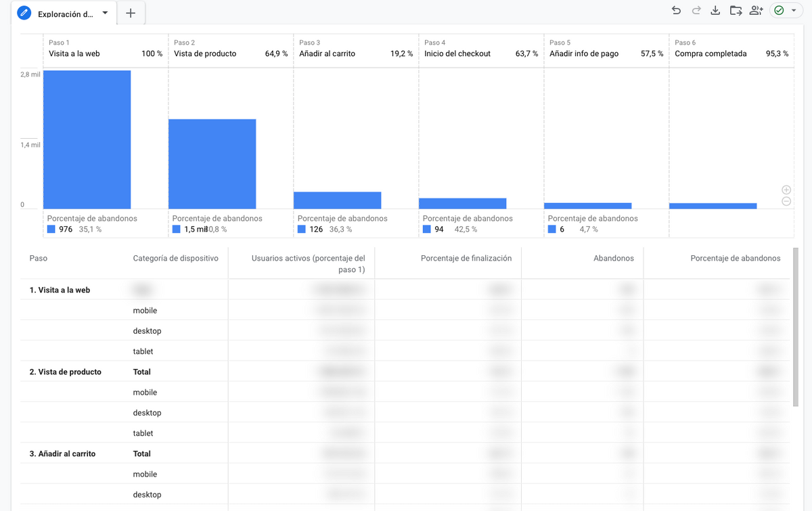Select the Exploración d... tab
The width and height of the screenshot is (812, 511).
(66, 14)
